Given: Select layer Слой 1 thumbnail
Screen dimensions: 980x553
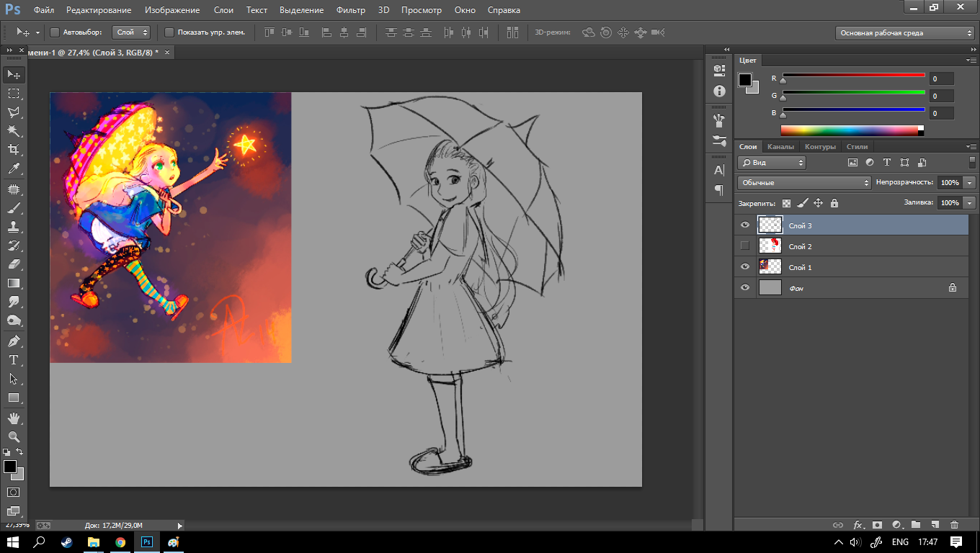Looking at the screenshot, I should click(x=770, y=267).
